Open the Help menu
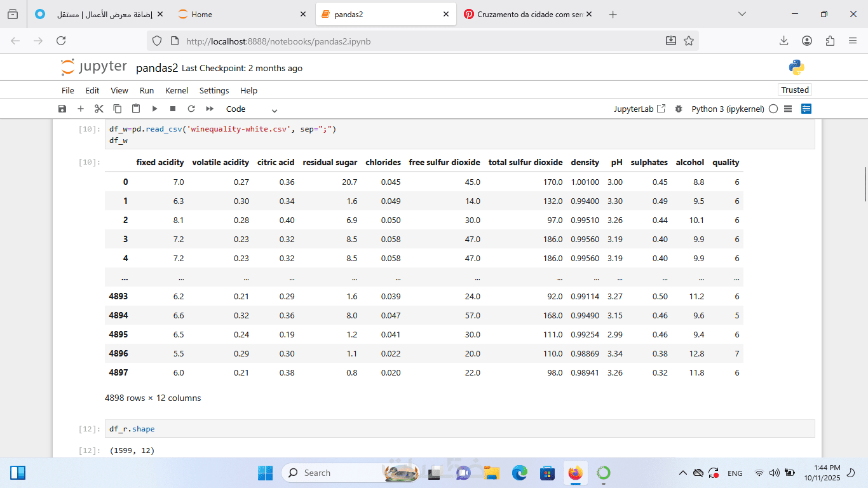The width and height of the screenshot is (868, 488). (x=249, y=90)
